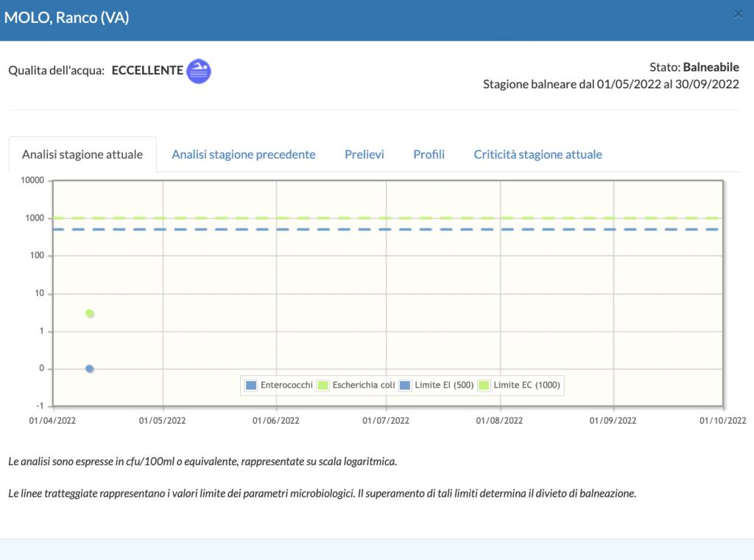754x560 pixels.
Task: Click the Limite EC (1000) legend label
Action: (x=527, y=385)
